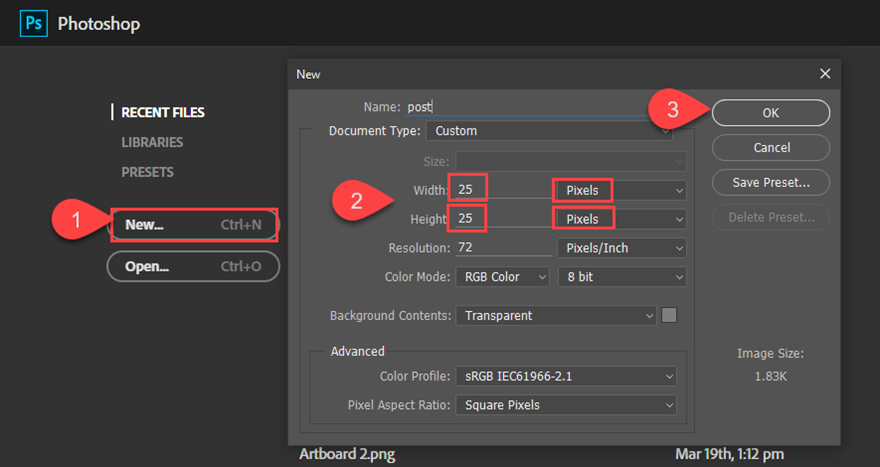
Task: Open the Document Type dropdown
Action: click(x=549, y=131)
